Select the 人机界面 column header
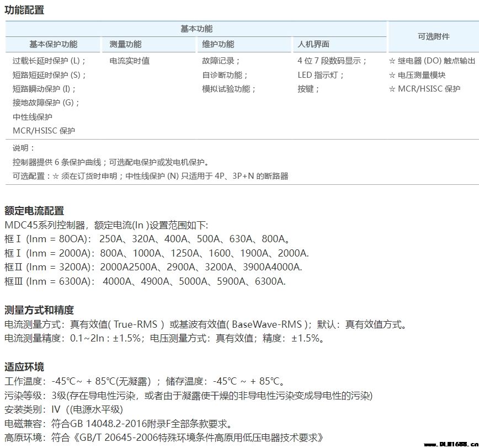This screenshot has height=448, width=479. [313, 44]
